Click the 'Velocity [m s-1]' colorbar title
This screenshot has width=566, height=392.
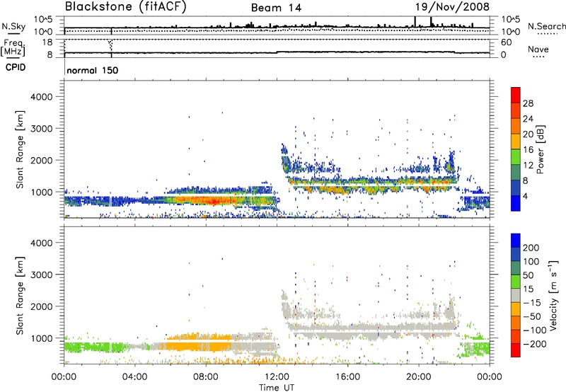point(554,295)
